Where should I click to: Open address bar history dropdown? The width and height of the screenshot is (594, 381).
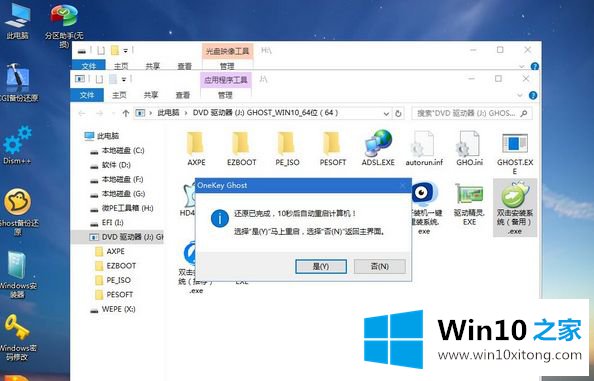point(386,113)
